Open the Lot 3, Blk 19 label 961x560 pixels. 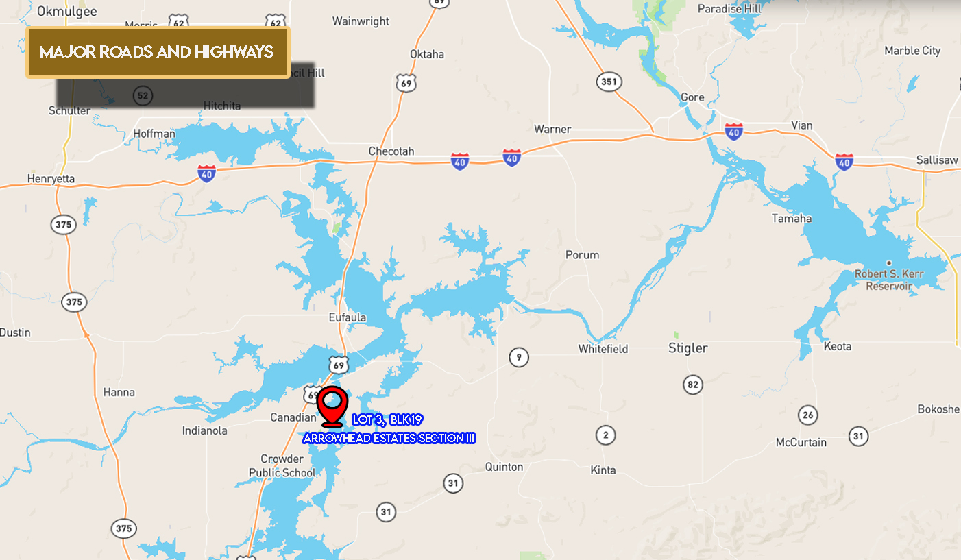coord(387,419)
